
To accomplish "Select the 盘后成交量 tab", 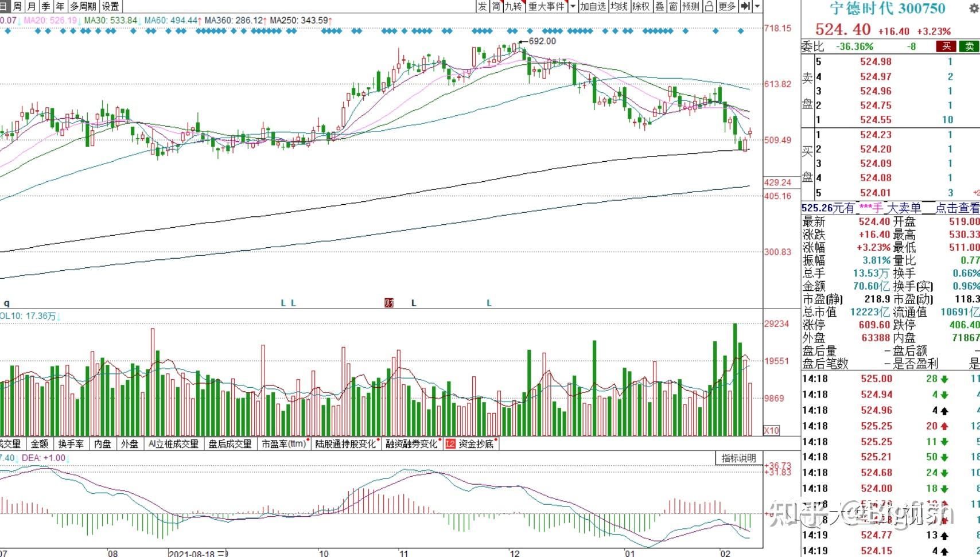I will [x=230, y=443].
